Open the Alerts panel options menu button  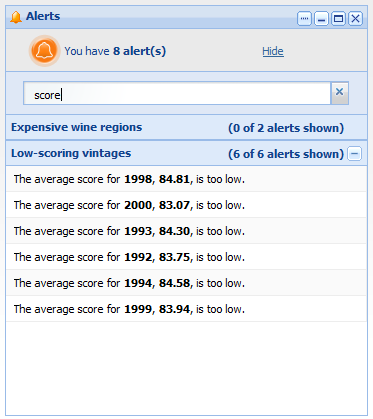click(304, 19)
